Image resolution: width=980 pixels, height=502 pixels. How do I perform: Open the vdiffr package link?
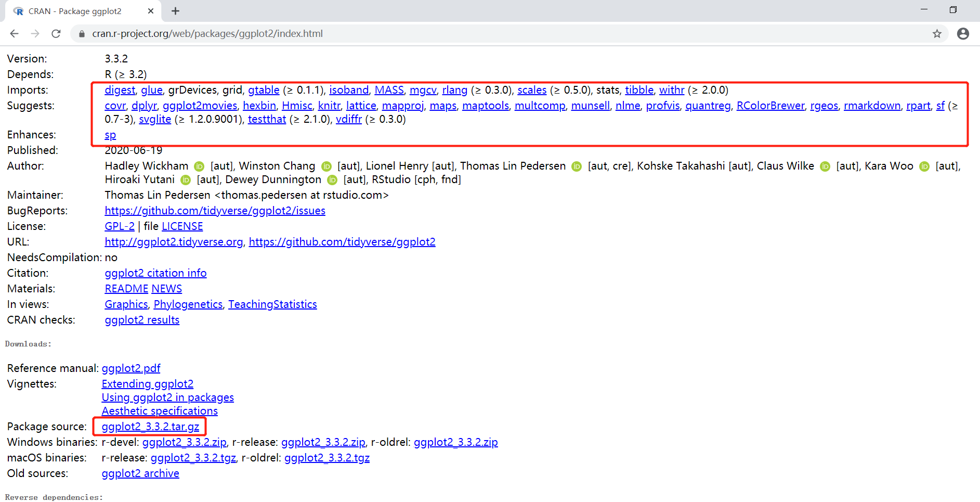[349, 119]
